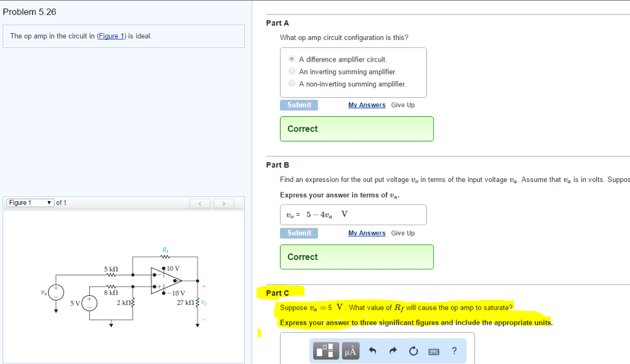Open My Answers link for Part A
The width and height of the screenshot is (630, 364).
(x=367, y=105)
